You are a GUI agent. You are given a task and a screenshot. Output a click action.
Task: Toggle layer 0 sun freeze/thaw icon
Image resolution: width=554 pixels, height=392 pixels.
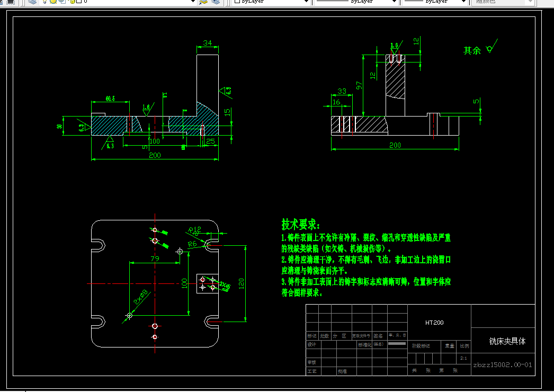point(53,2)
